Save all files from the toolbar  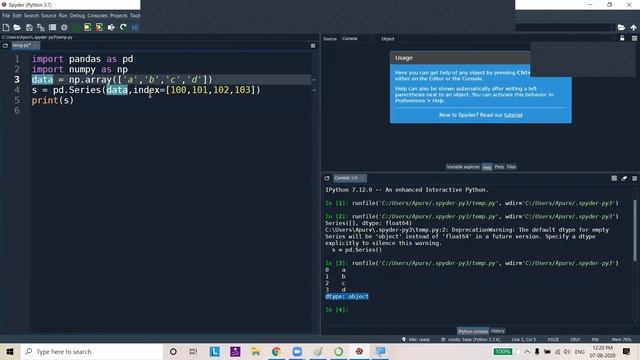coord(41,27)
